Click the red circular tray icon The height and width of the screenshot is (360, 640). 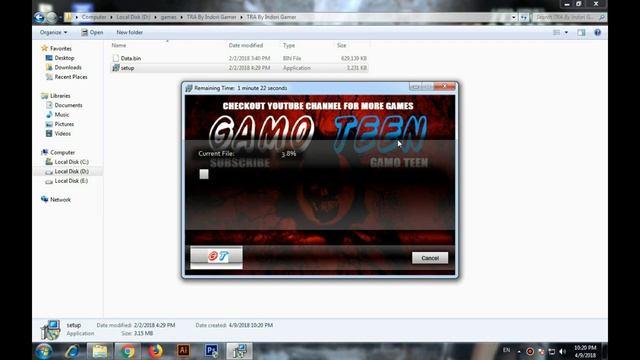(x=530, y=351)
